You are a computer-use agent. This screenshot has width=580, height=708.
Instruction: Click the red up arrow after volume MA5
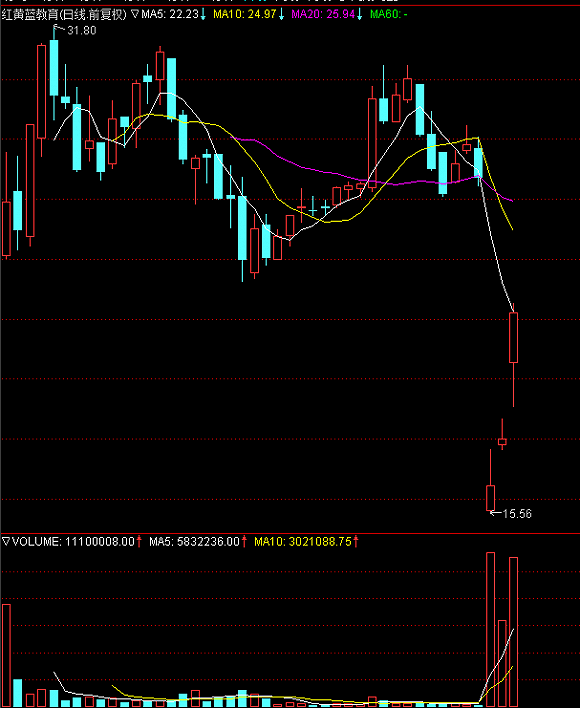(x=244, y=541)
